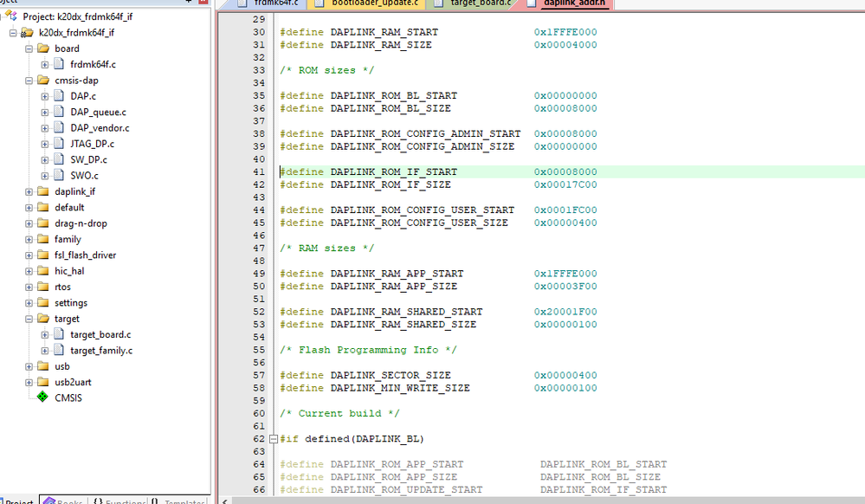Click line number 41 in the gutter
The width and height of the screenshot is (865, 504).
point(259,172)
